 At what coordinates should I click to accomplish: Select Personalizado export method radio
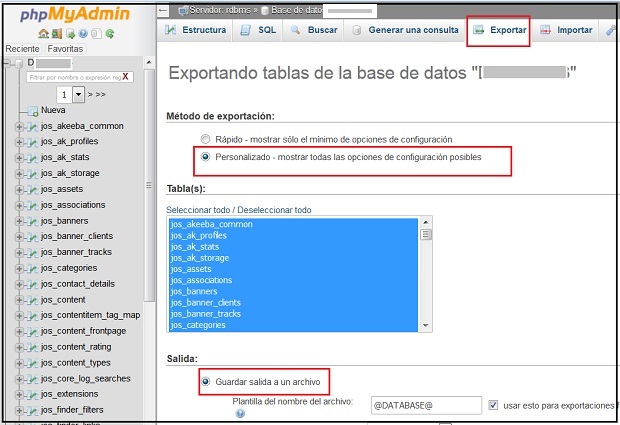[x=205, y=157]
